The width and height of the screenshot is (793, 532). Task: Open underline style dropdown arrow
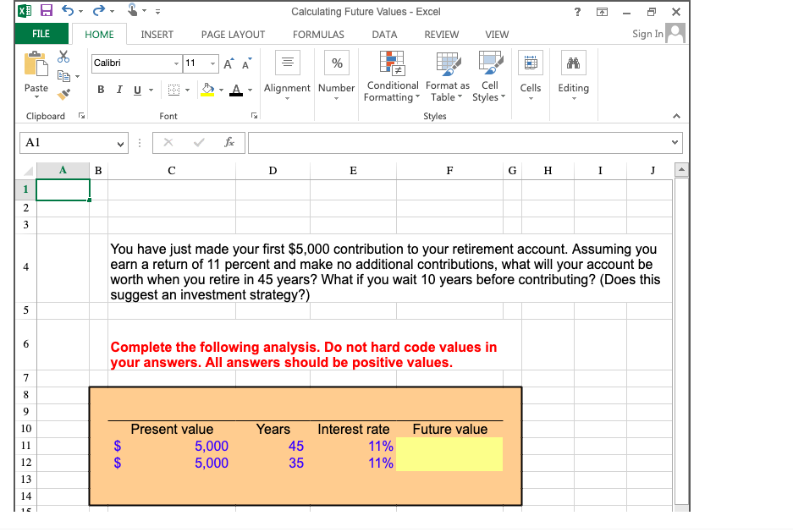click(151, 90)
